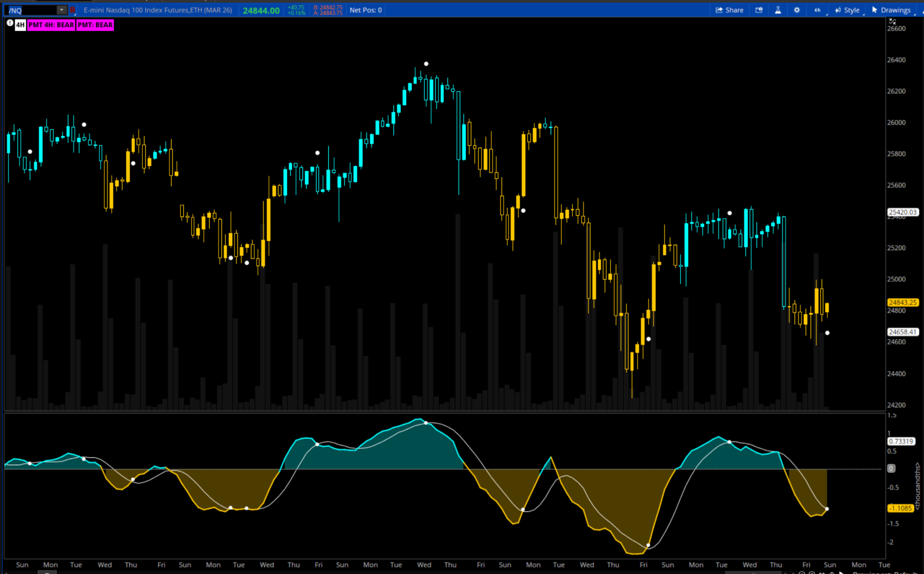
Task: Open Edit Studies via the flask icon
Action: tap(778, 10)
